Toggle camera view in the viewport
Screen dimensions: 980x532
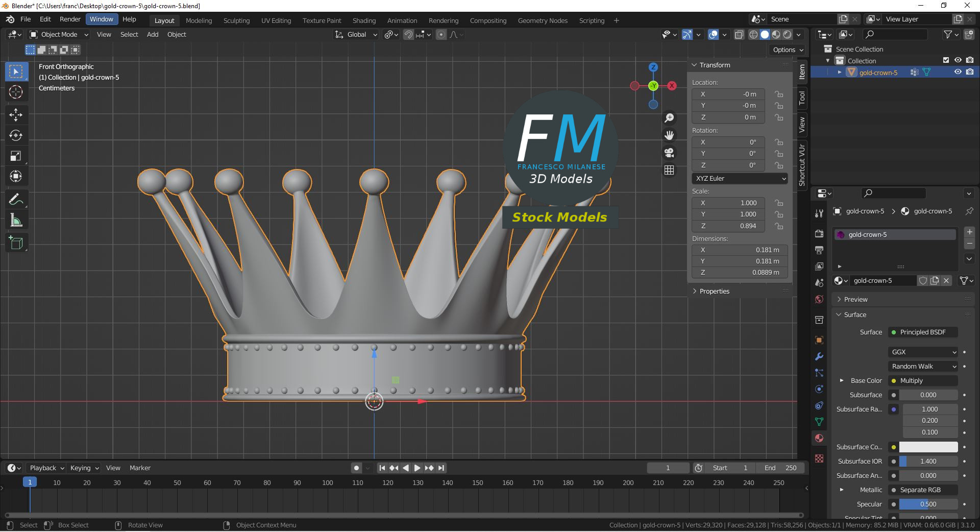(669, 153)
